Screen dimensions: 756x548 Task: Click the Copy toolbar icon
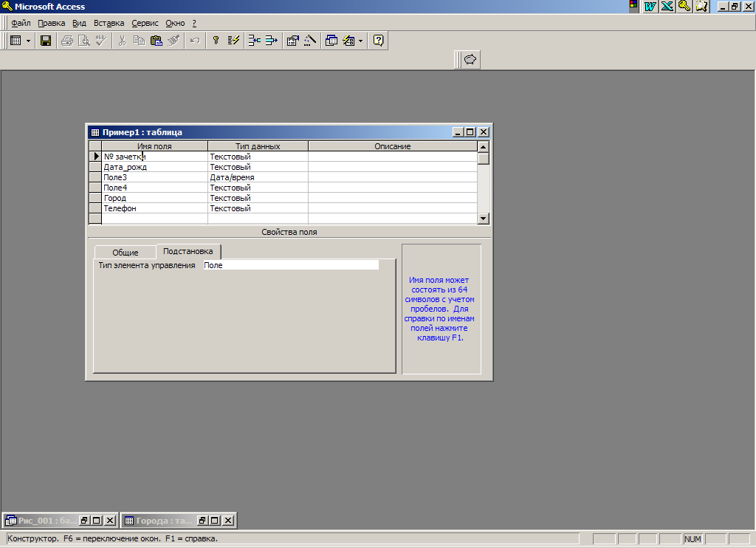[x=139, y=41]
